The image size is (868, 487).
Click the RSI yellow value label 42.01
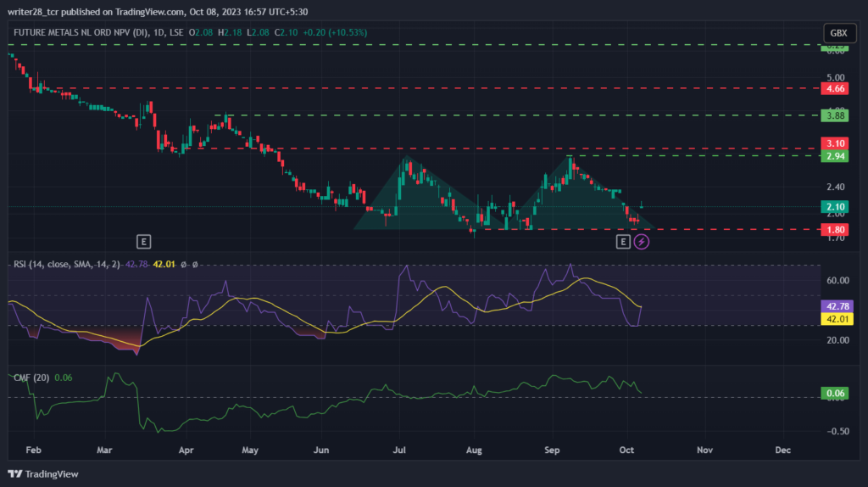[x=837, y=319]
